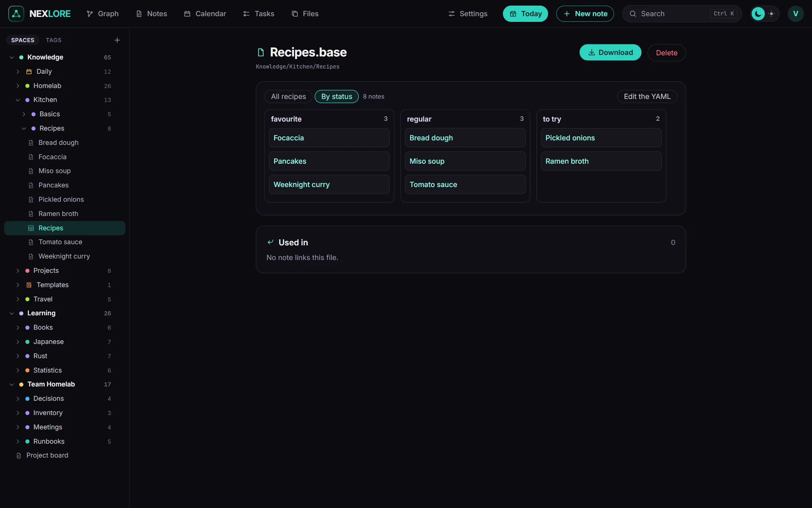This screenshot has height=508, width=812.
Task: Click Edit the YAML button
Action: (647, 96)
